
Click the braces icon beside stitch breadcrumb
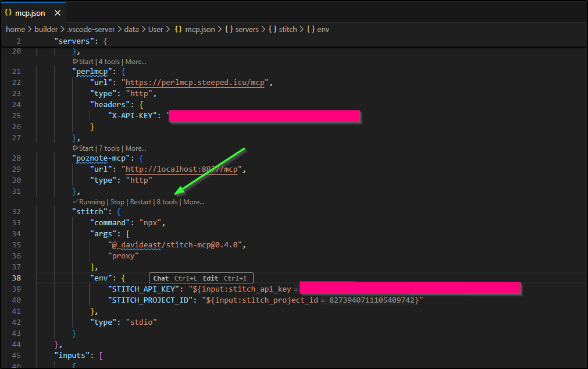pyautogui.click(x=272, y=29)
